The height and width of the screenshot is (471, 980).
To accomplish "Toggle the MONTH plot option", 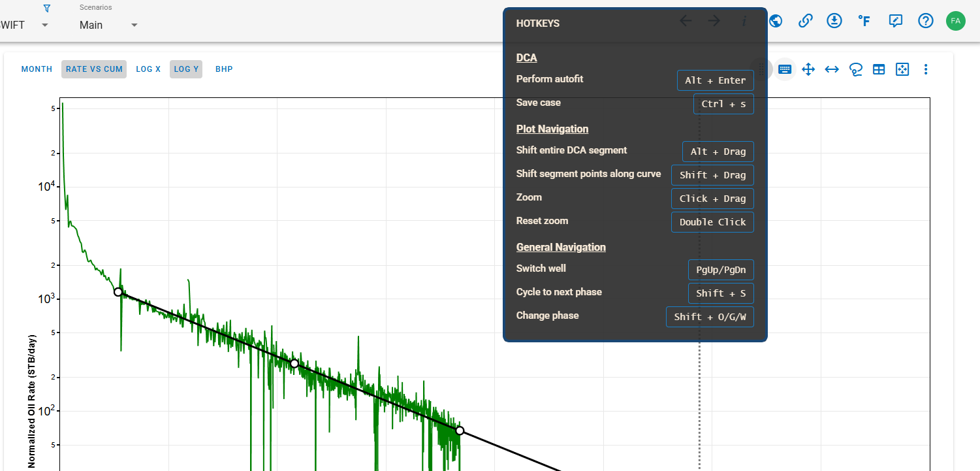I will (37, 69).
